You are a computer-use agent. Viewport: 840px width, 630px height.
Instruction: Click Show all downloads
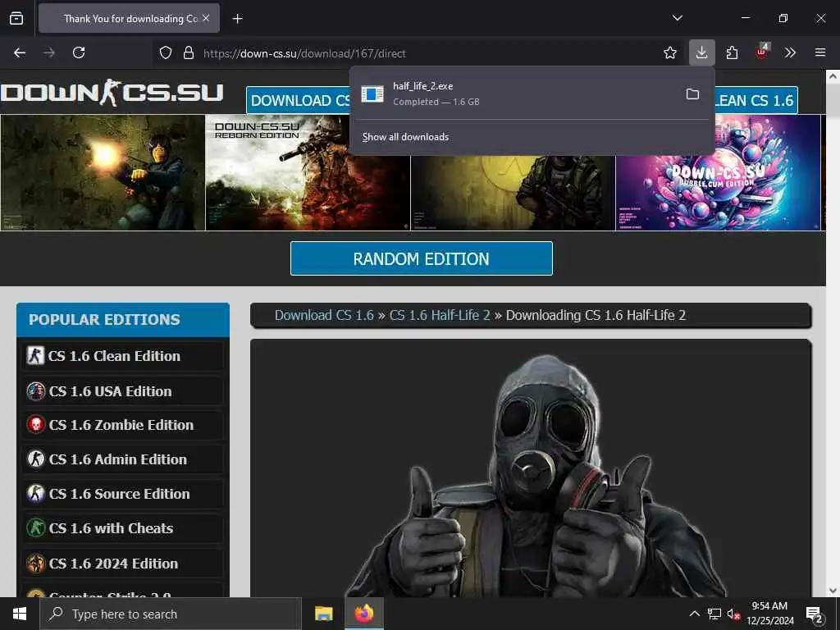click(405, 137)
